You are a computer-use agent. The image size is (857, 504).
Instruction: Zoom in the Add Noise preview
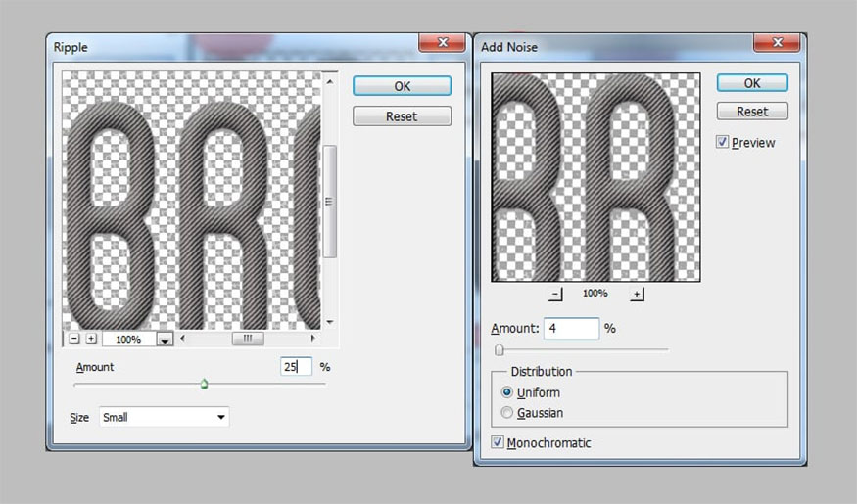[637, 294]
